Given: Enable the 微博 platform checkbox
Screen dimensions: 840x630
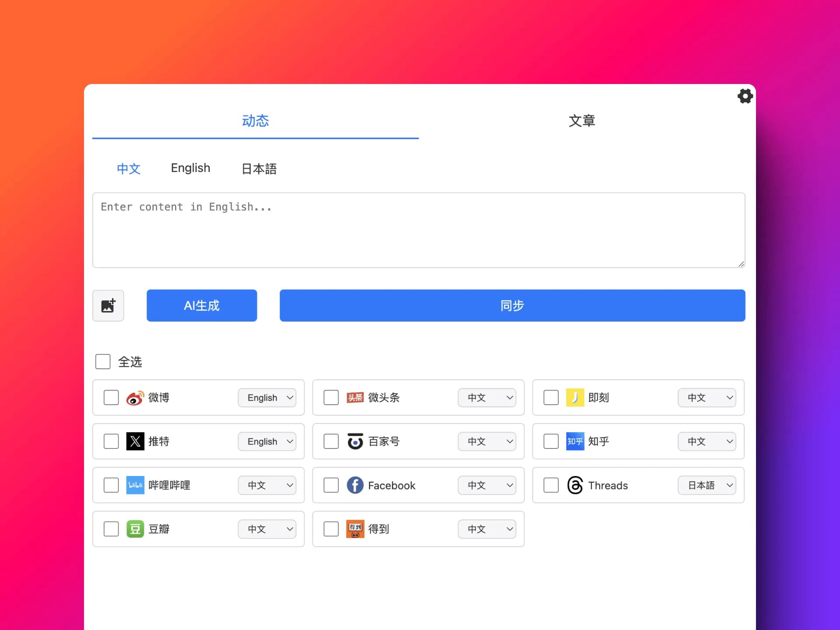Looking at the screenshot, I should [110, 397].
